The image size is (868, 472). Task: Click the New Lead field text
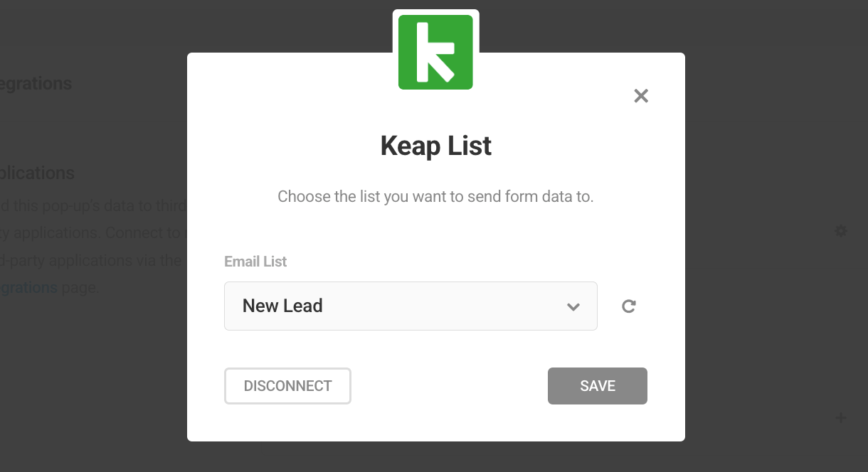point(282,306)
